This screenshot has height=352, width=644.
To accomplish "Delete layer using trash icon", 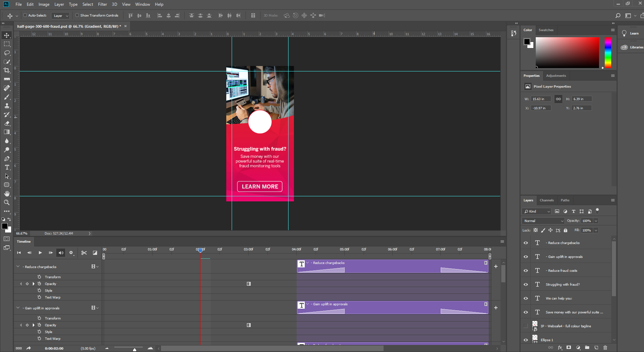I will 605,348.
